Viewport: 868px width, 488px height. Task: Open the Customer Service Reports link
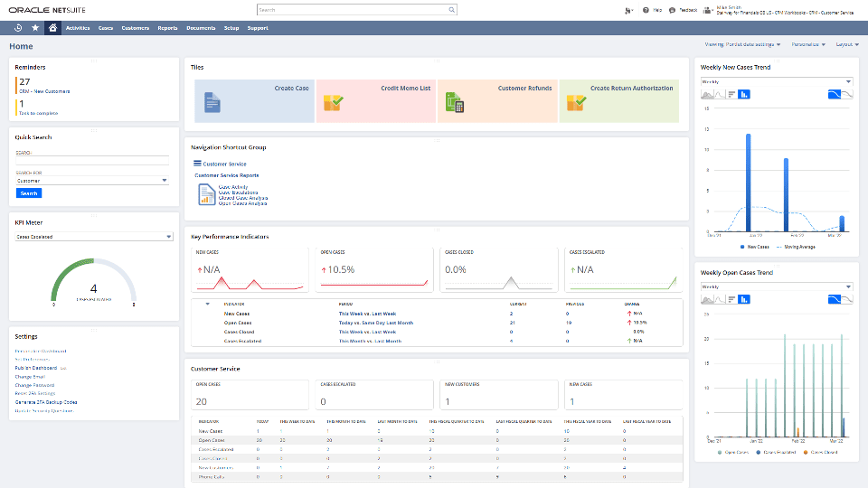(226, 175)
